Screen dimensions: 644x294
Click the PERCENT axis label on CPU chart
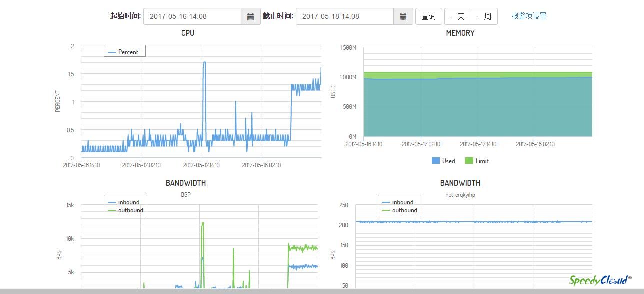click(x=58, y=101)
